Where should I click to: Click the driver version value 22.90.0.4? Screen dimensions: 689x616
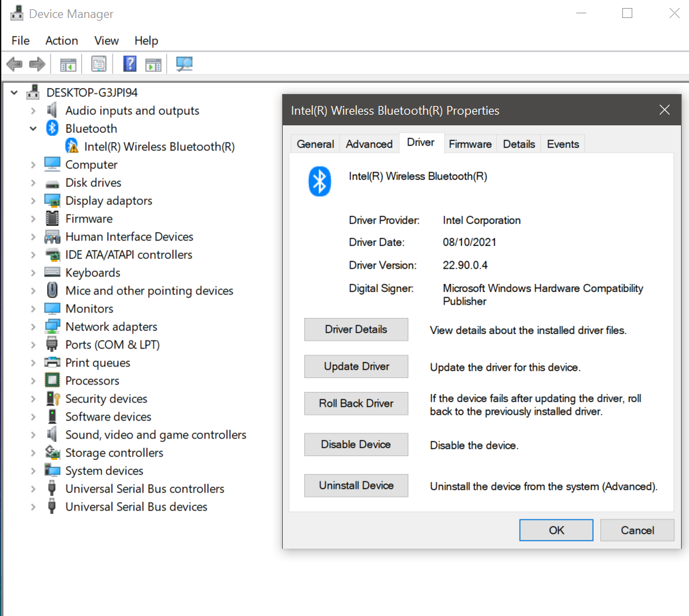pos(465,265)
